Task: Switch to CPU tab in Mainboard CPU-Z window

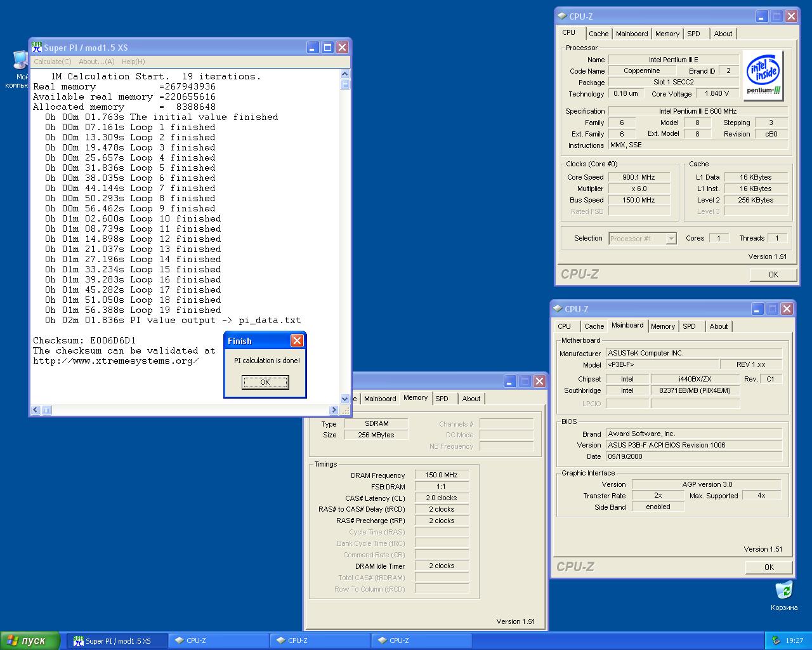Action: [x=565, y=326]
